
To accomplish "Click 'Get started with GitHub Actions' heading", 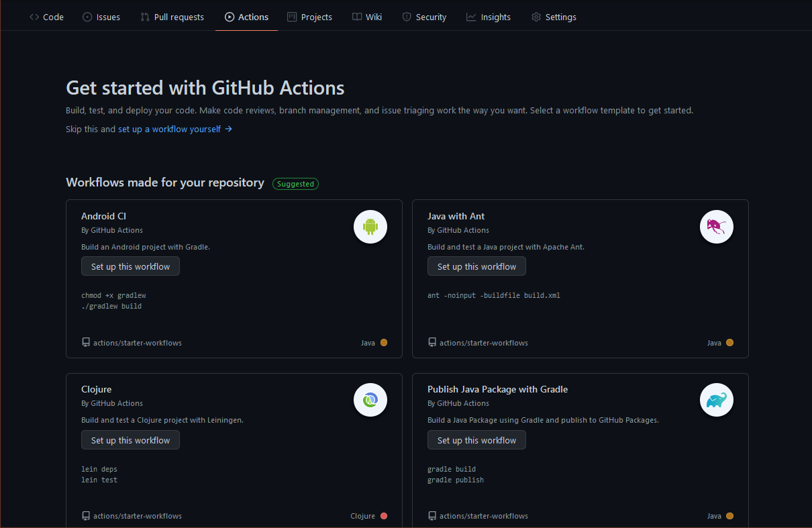I will click(205, 88).
